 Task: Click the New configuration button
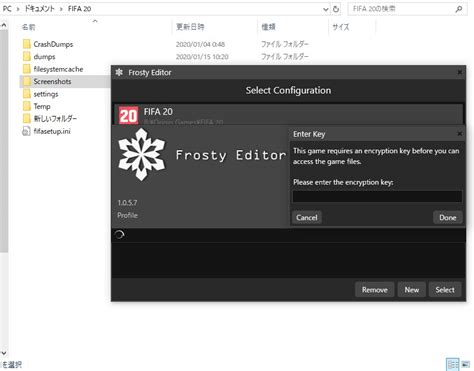click(x=412, y=290)
